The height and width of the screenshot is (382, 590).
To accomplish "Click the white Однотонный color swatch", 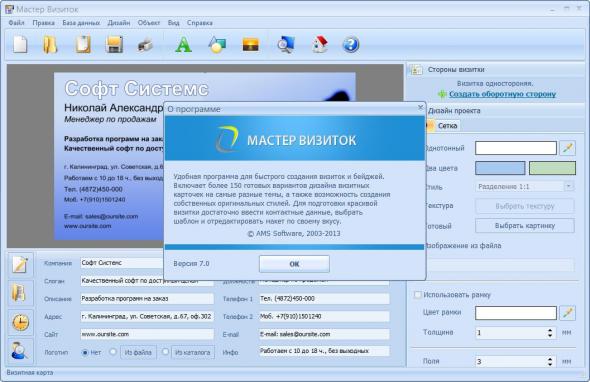I will (x=515, y=148).
